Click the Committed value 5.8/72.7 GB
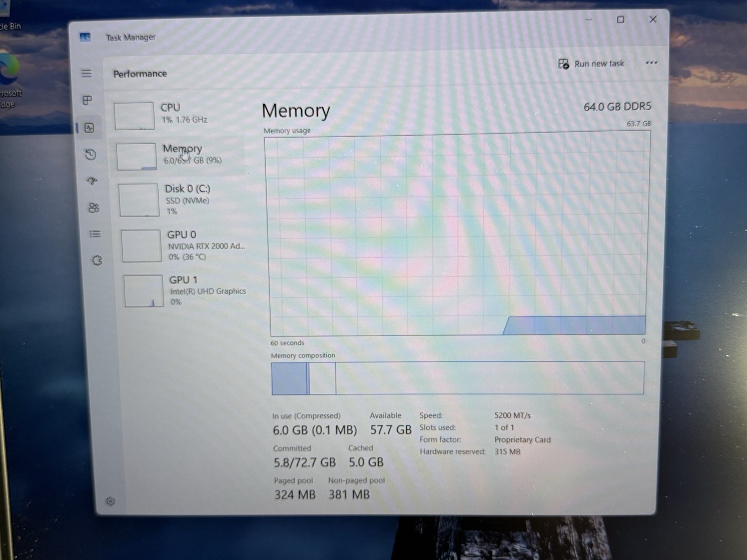Screen dimensions: 747x560 304,462
